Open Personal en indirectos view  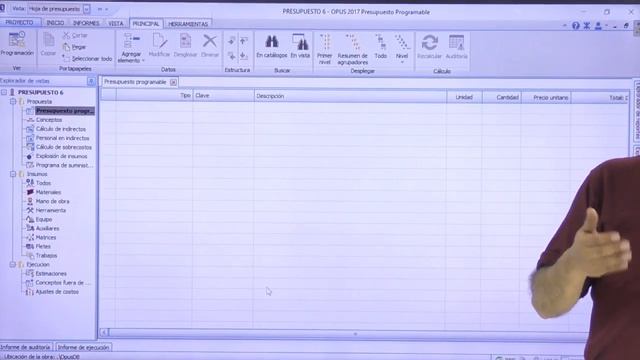[62, 138]
